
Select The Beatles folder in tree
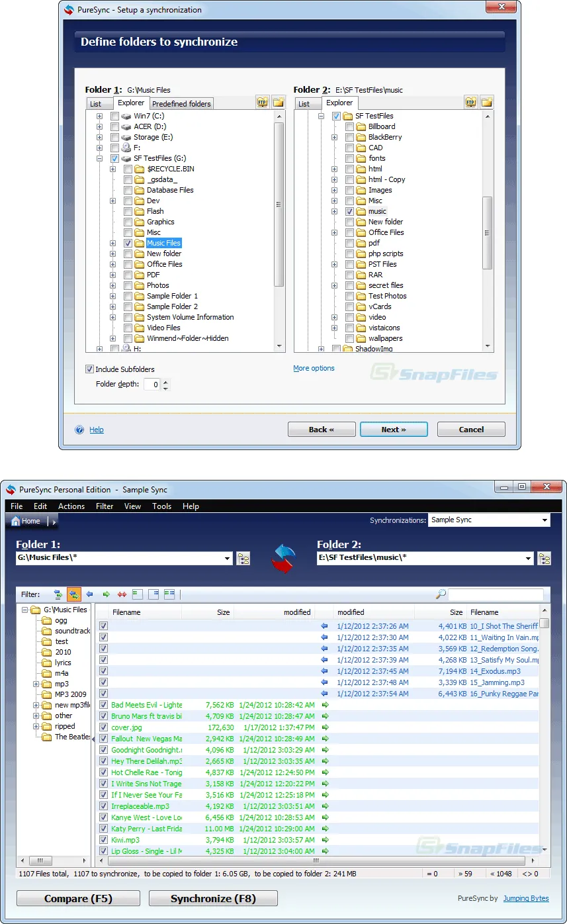(73, 737)
